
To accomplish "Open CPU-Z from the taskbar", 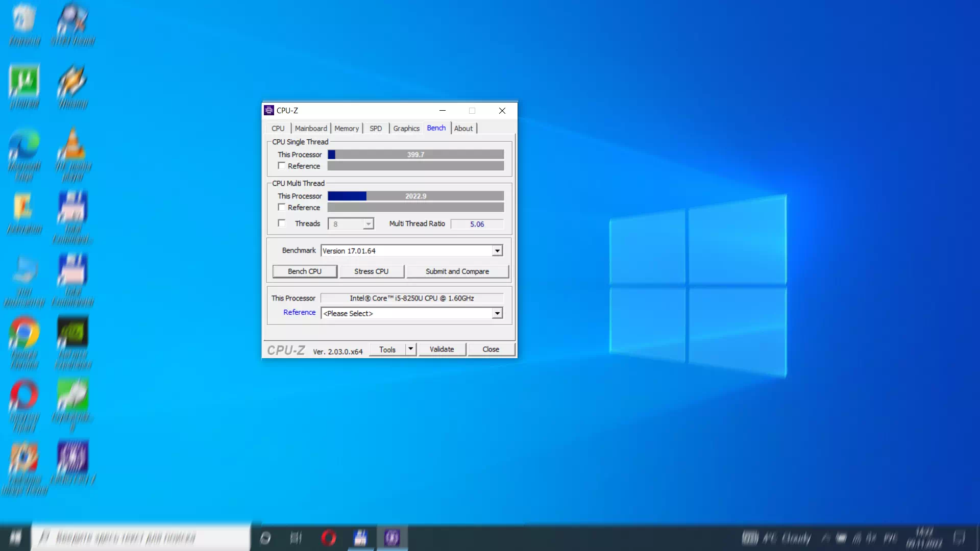I will (x=392, y=537).
